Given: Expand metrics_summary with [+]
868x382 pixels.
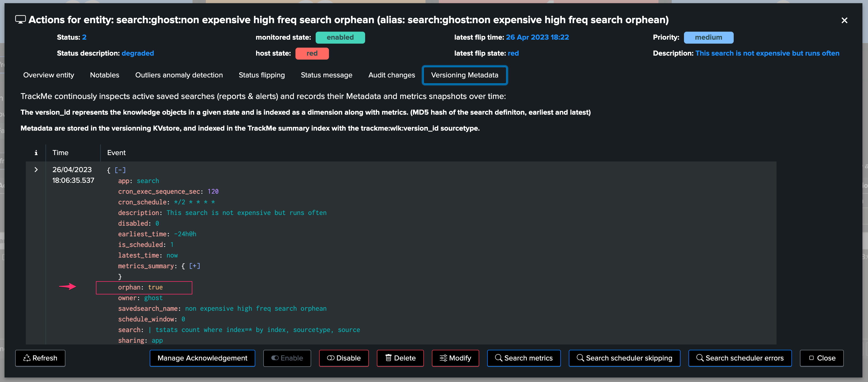Looking at the screenshot, I should point(194,266).
